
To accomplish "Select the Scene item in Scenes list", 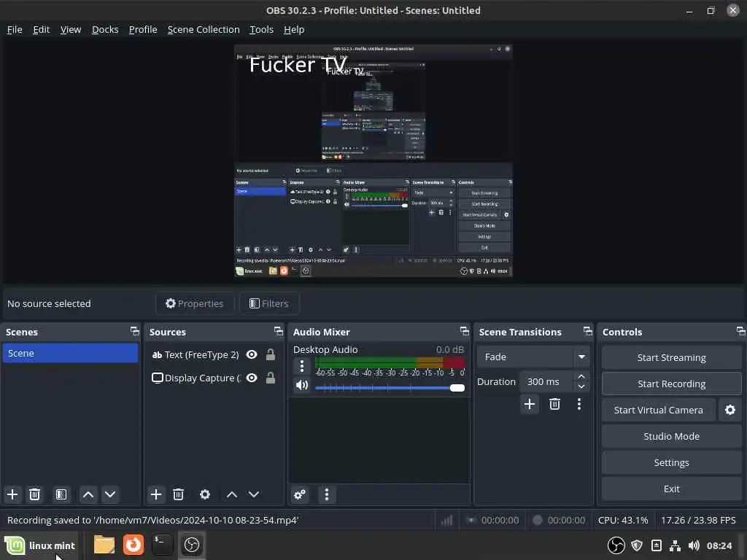I will click(x=70, y=354).
